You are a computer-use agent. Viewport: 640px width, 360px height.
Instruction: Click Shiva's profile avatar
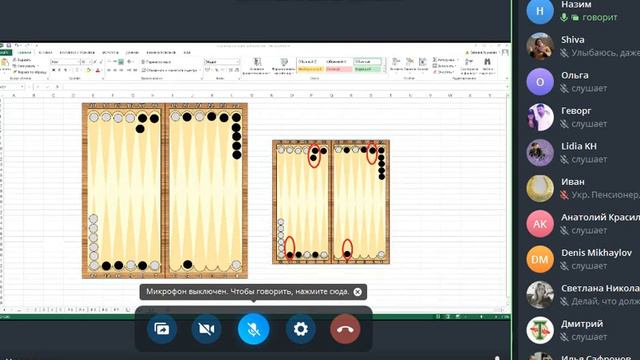pyautogui.click(x=540, y=46)
